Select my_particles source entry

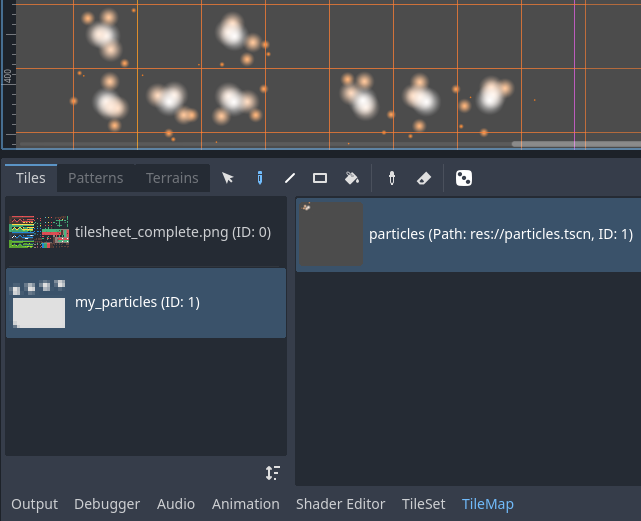tap(146, 302)
